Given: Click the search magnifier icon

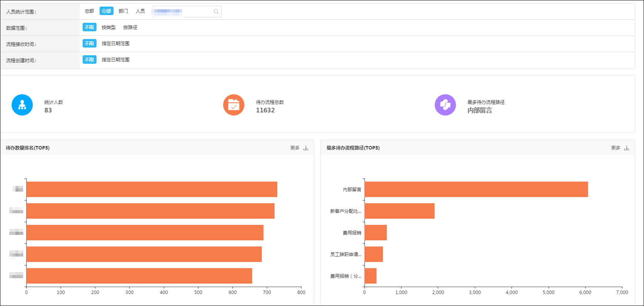Looking at the screenshot, I should [216, 12].
